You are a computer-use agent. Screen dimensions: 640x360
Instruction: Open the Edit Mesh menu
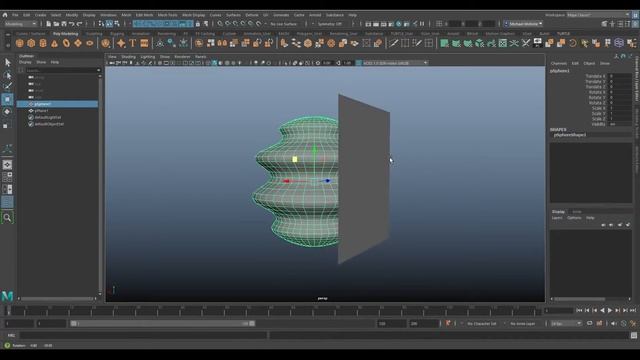click(x=144, y=15)
